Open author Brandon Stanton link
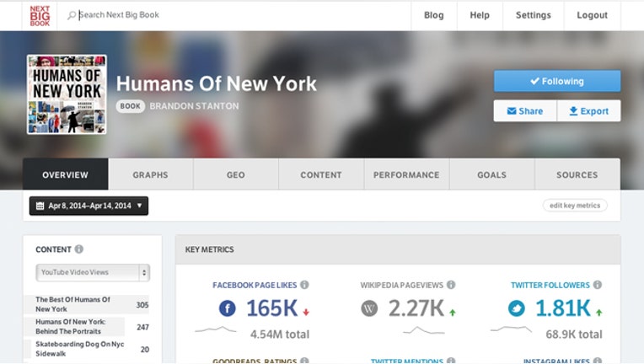 194,106
